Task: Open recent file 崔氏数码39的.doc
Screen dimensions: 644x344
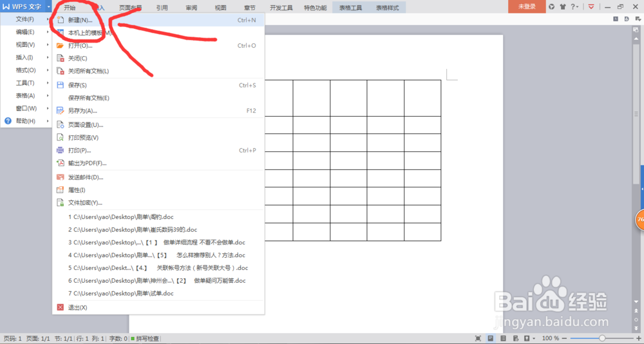Action: pyautogui.click(x=158, y=230)
